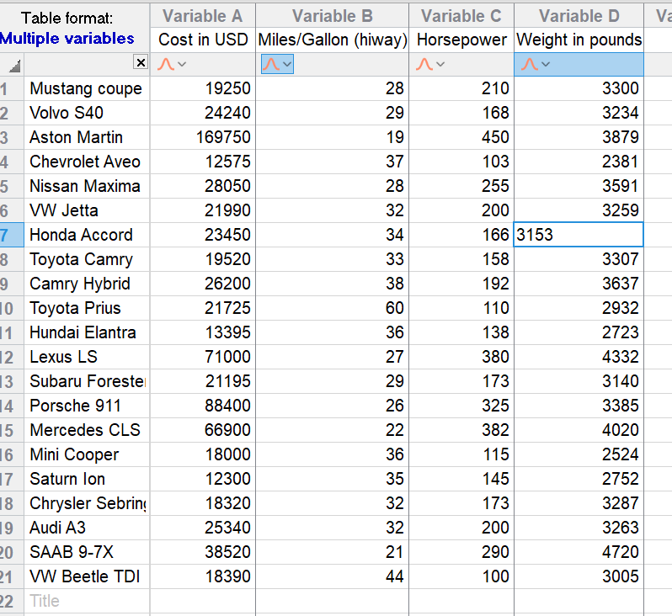Click the Toyota Prius miles per gallon cell
The height and width of the screenshot is (616, 672).
tap(332, 308)
